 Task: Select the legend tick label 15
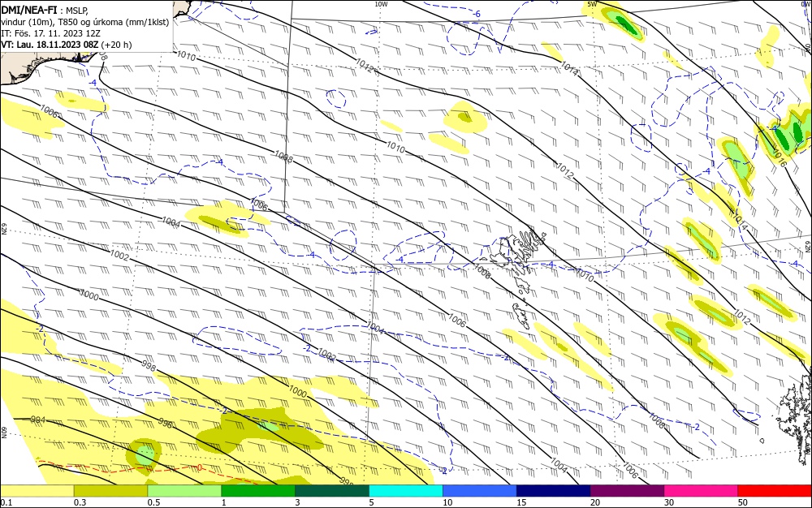pyautogui.click(x=521, y=502)
